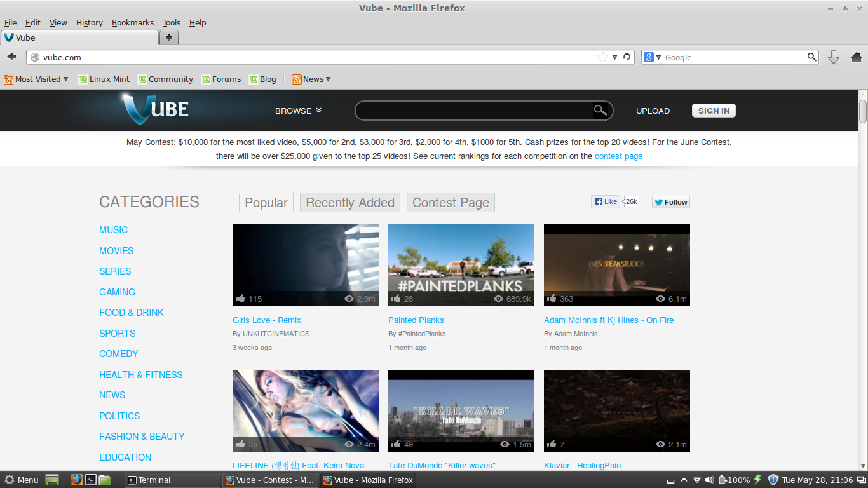This screenshot has height=488, width=868.
Task: Click the magnifier icon in Vube search
Action: click(x=600, y=111)
